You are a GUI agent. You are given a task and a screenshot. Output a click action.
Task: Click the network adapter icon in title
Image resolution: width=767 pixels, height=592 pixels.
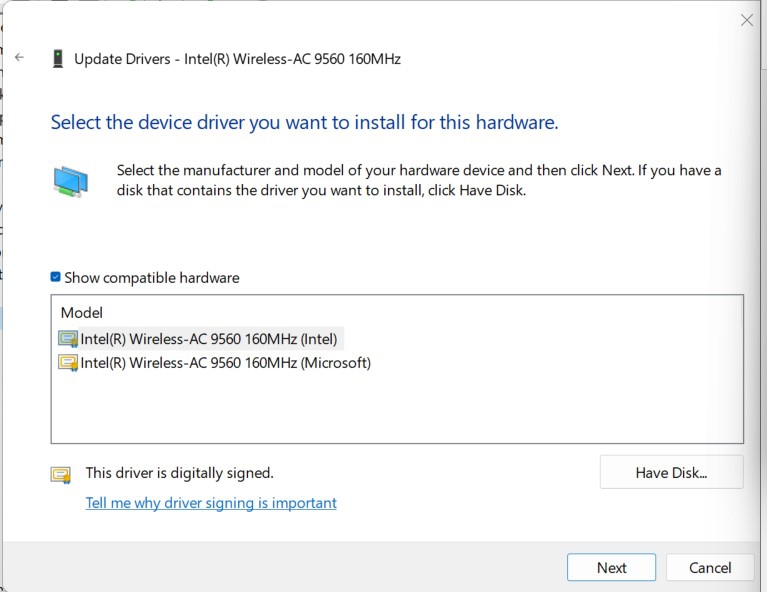[58, 59]
